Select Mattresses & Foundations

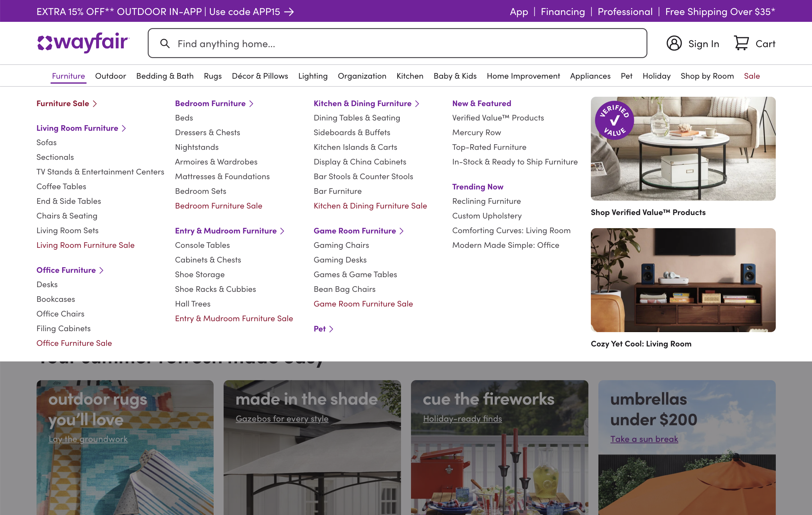(x=222, y=176)
